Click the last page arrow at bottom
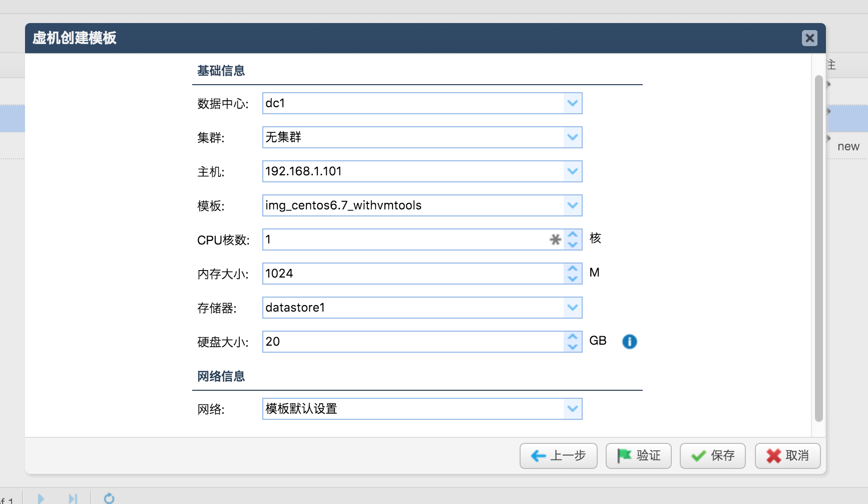This screenshot has height=504, width=868. [73, 497]
